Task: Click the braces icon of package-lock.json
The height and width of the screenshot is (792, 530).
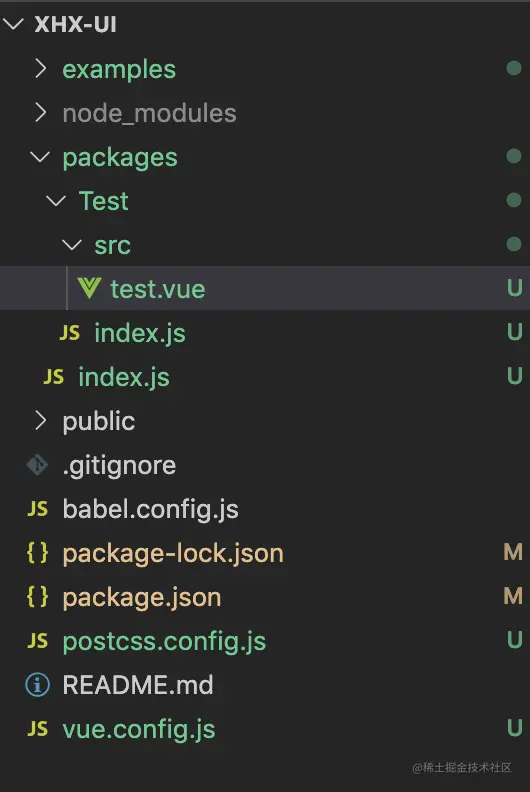Action: coord(37,553)
